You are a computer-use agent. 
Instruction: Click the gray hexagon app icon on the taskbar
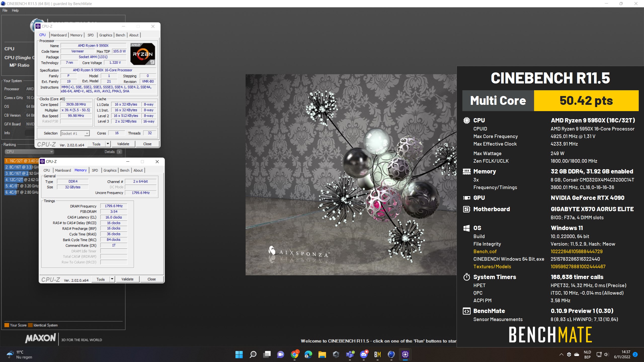(x=336, y=354)
